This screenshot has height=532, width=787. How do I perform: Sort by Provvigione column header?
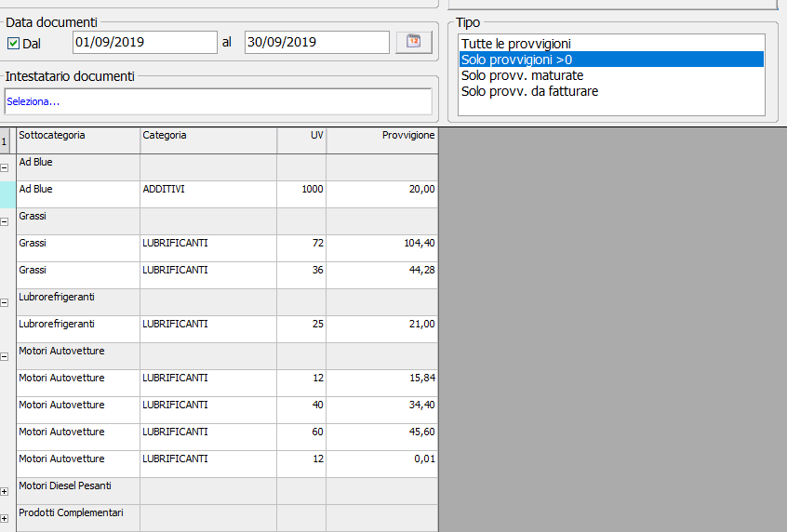coord(382,140)
